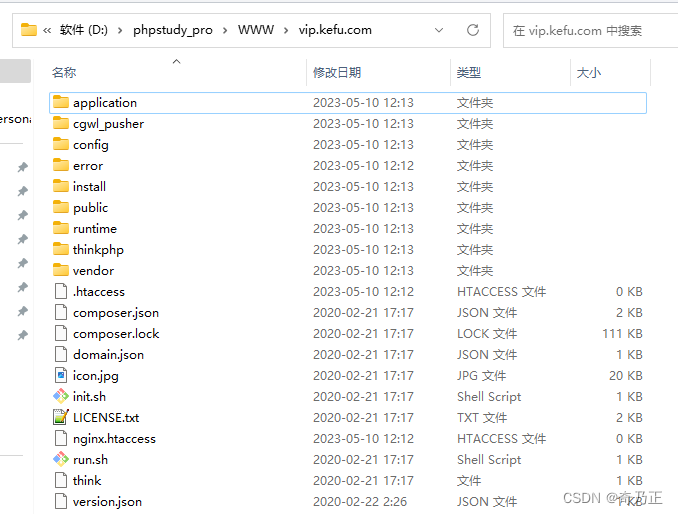Screen dimensions: 678x514
Task: Select the cgwl_pusher folder name
Action: (108, 124)
